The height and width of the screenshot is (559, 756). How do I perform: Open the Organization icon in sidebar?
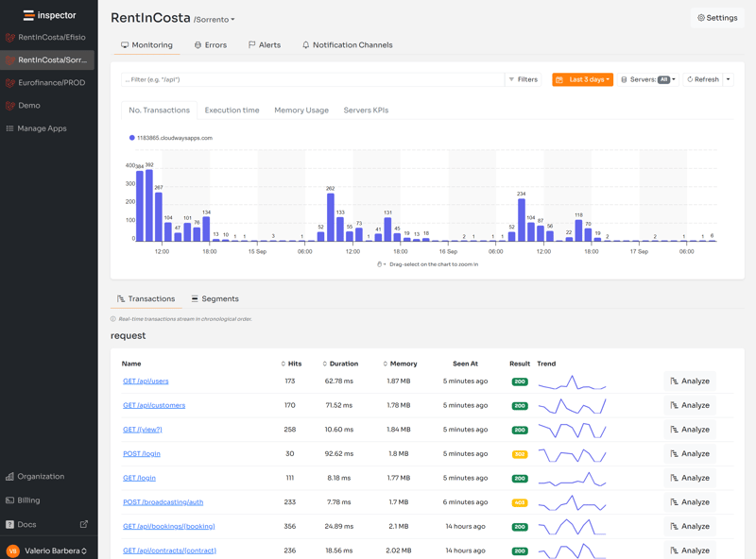pos(9,476)
